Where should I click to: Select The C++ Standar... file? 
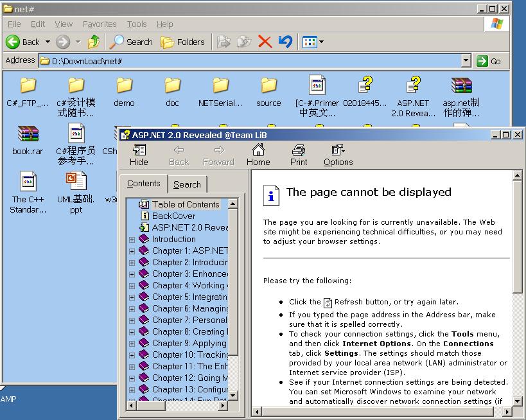[x=28, y=193]
